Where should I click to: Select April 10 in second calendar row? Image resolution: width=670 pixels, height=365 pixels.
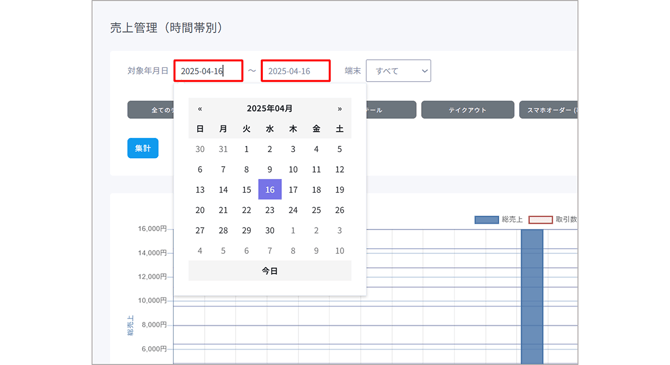[293, 170]
